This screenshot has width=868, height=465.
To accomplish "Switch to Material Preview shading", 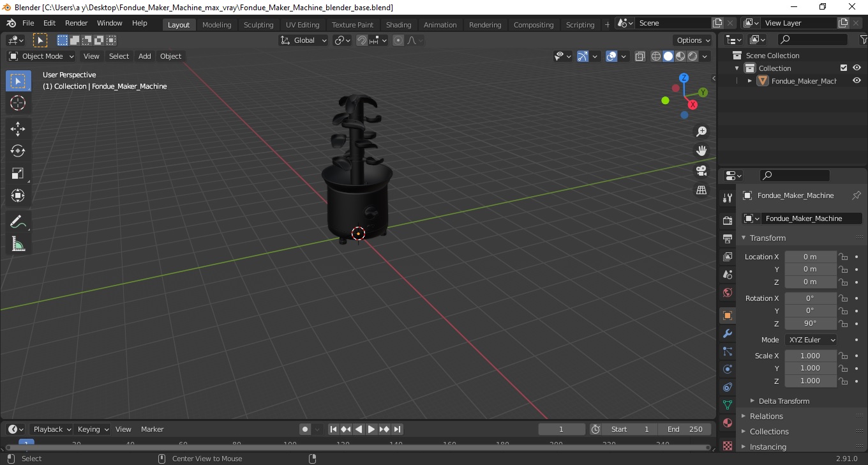I will coord(680,56).
